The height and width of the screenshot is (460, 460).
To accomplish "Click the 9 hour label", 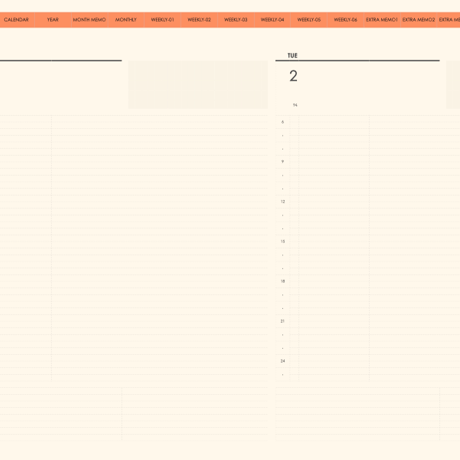I will pyautogui.click(x=283, y=162).
